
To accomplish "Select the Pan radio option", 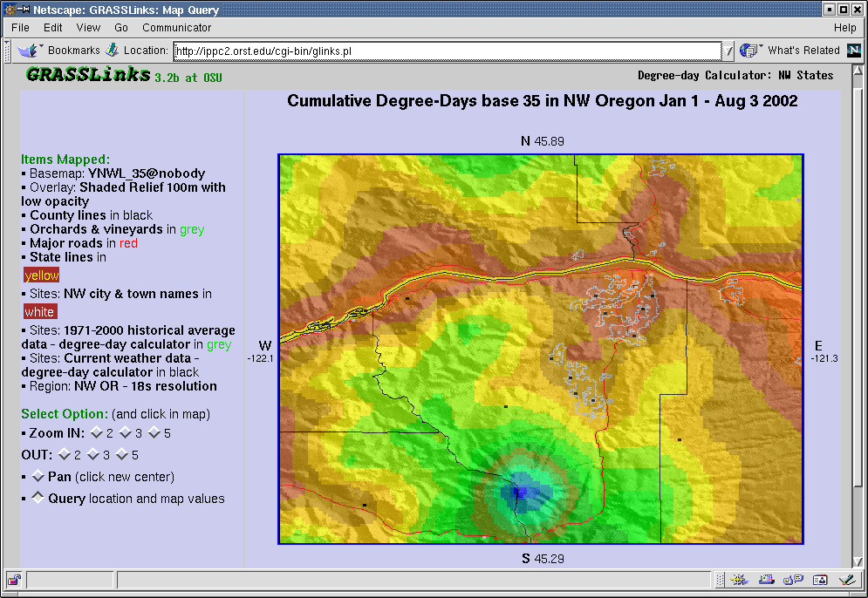I will point(38,475).
